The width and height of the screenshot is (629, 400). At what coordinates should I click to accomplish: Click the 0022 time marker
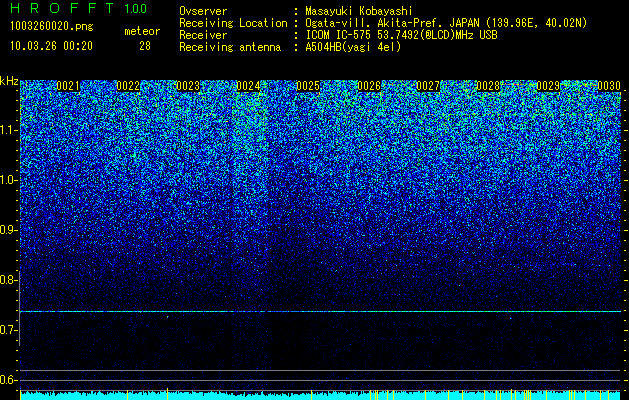(x=128, y=86)
